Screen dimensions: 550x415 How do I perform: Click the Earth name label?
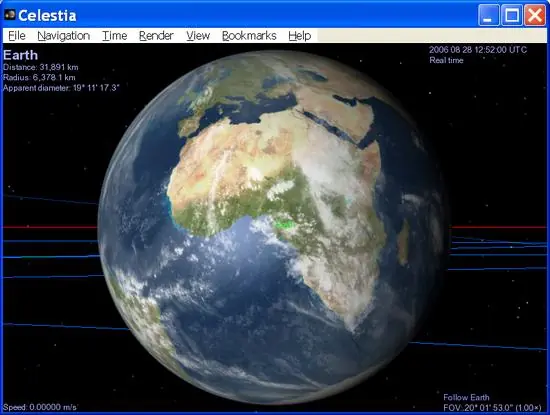tap(20, 55)
